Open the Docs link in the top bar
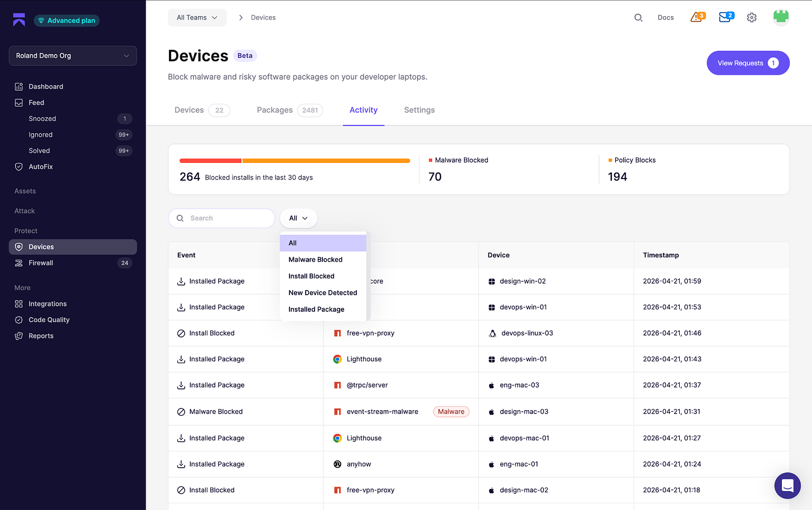812x510 pixels. point(665,17)
